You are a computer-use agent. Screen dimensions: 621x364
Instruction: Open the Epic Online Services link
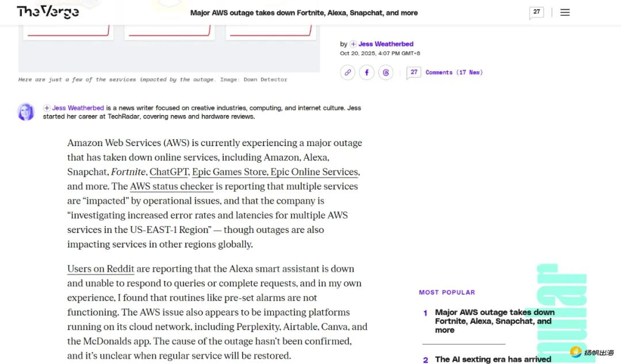pyautogui.click(x=315, y=172)
